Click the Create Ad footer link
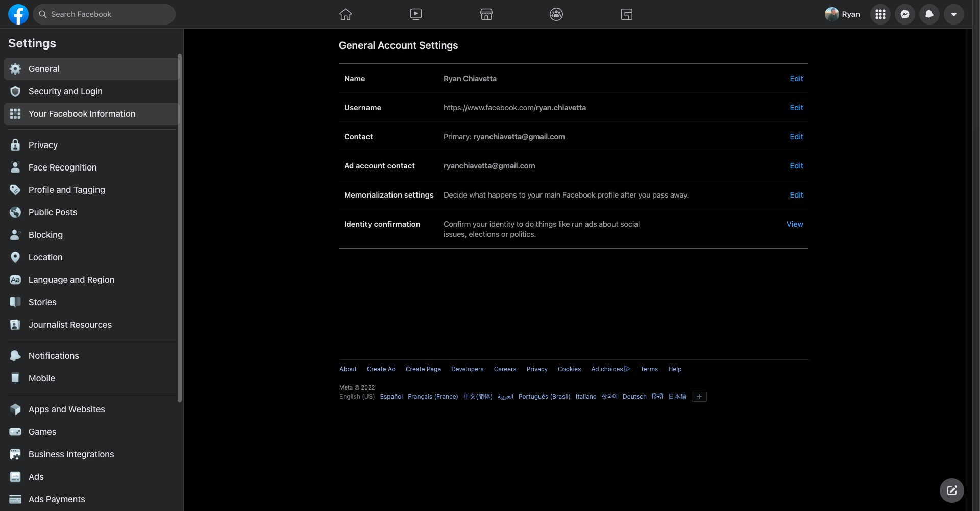Viewport: 980px width, 511px height. point(381,369)
